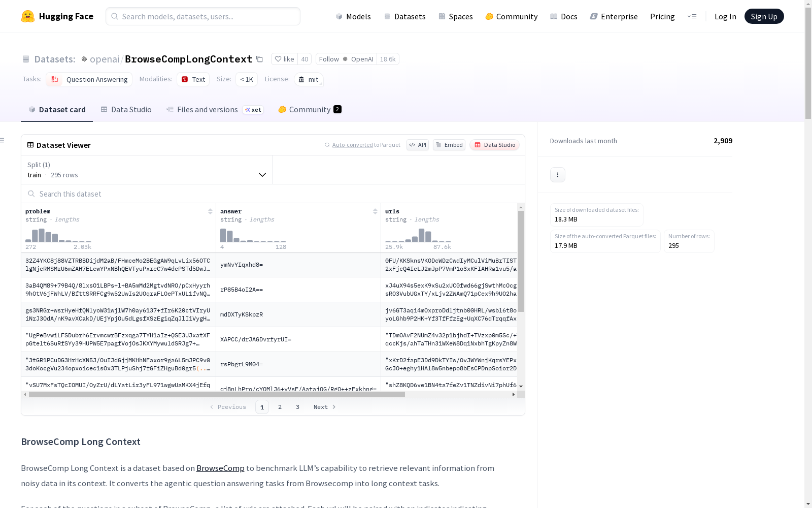Click the 40 likes count
Screen dimensions: 812x508
pos(304,59)
